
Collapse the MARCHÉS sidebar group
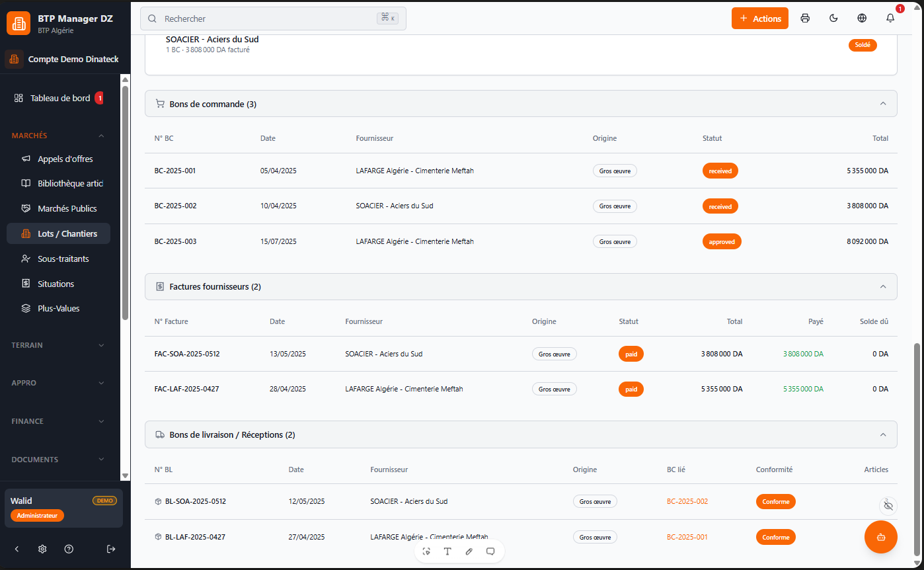(58, 136)
